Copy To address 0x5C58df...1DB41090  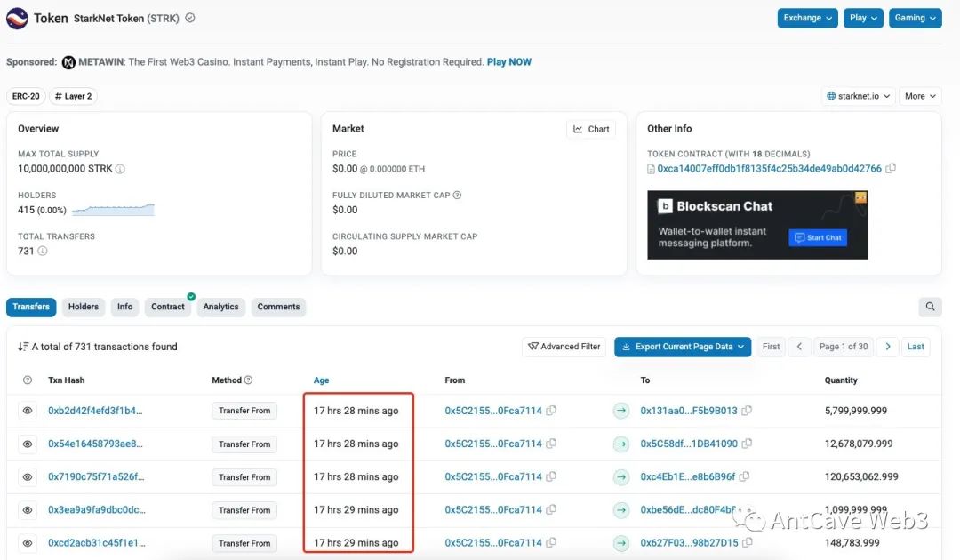(x=747, y=444)
